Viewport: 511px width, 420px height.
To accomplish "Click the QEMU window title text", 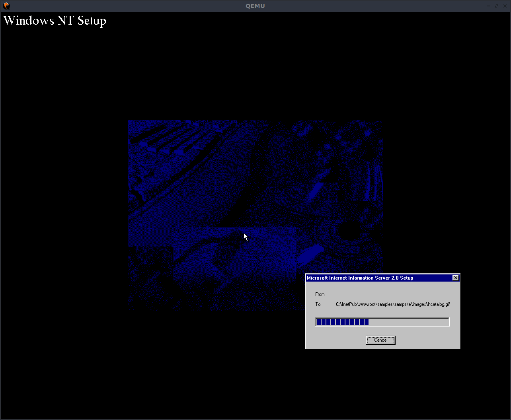I will tap(255, 6).
